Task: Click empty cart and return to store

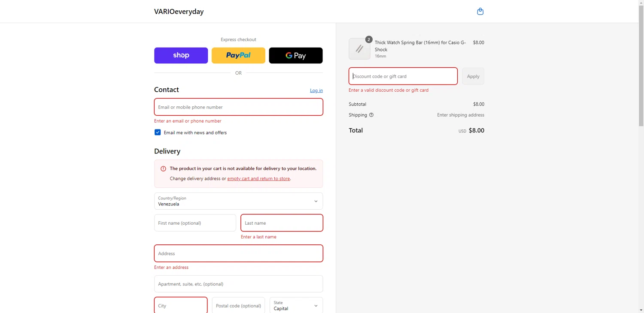Action: tap(258, 179)
